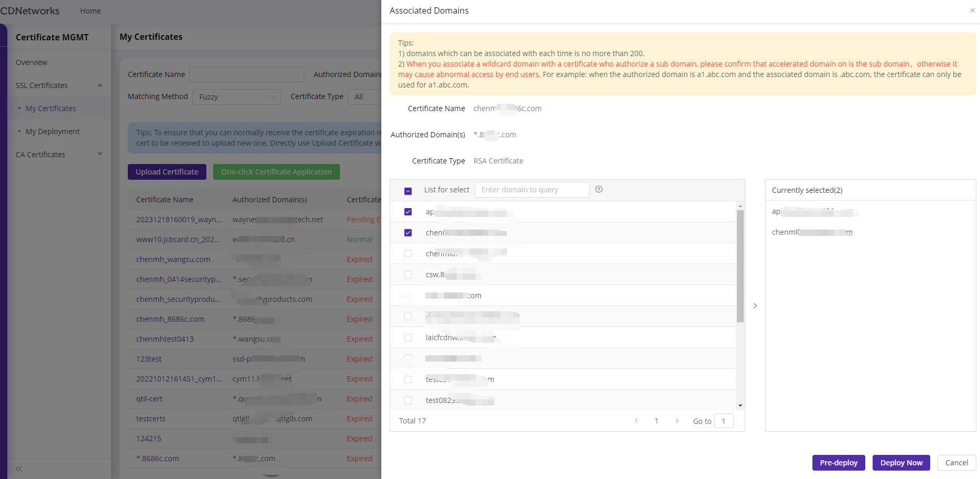Click the Upload Certificate button

[167, 172]
